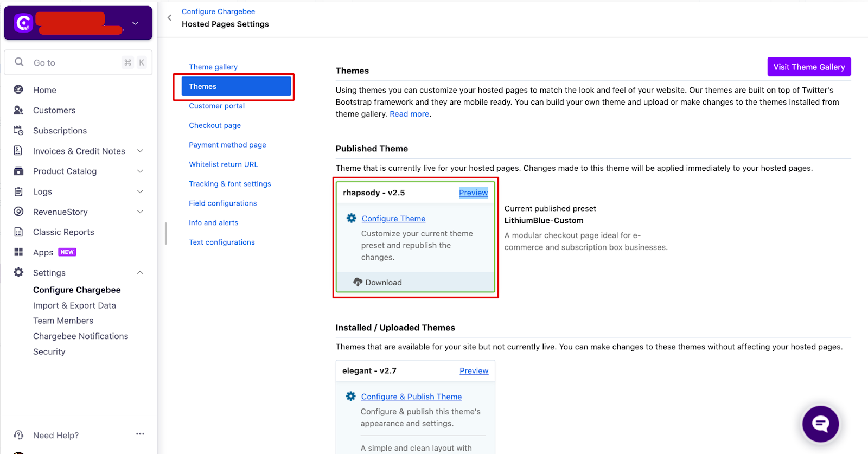Click the Chargebee logo icon
The height and width of the screenshot is (454, 868).
coord(23,23)
